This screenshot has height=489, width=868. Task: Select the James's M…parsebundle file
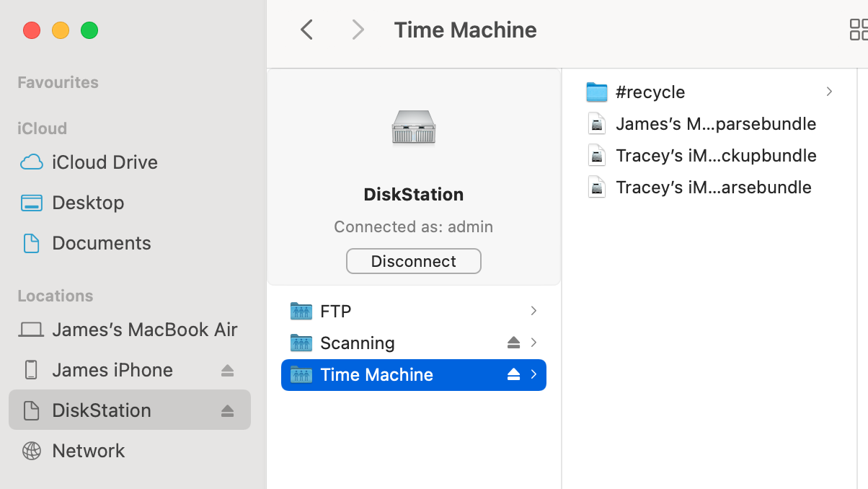tap(715, 124)
